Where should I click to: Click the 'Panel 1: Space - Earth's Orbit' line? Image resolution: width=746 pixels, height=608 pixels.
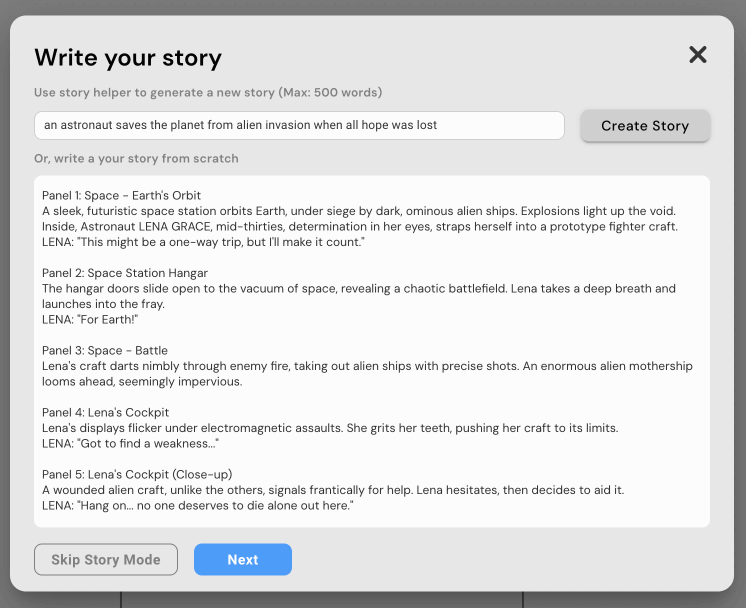tap(121, 195)
